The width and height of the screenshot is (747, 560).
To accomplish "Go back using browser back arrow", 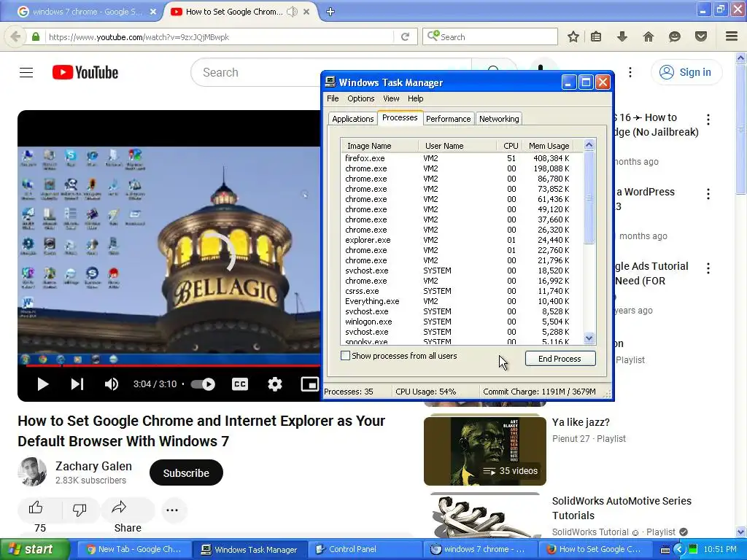I will coord(15,36).
